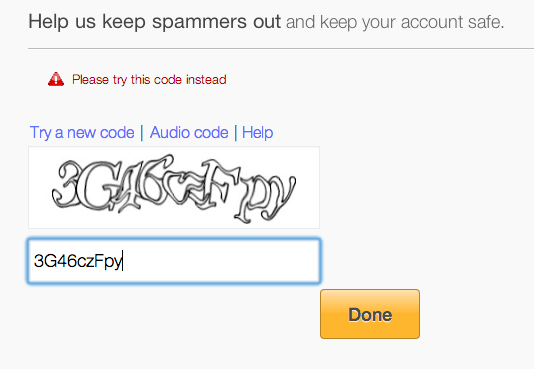Click the "Help us keep spammers out" heading
Viewport: 534px width, 369px height.
tap(155, 22)
